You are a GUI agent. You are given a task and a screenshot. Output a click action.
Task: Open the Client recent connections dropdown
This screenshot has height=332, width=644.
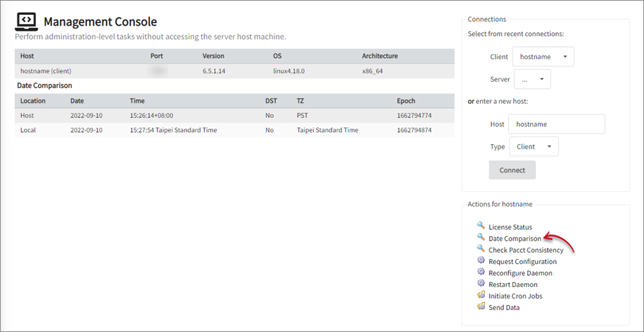click(543, 57)
